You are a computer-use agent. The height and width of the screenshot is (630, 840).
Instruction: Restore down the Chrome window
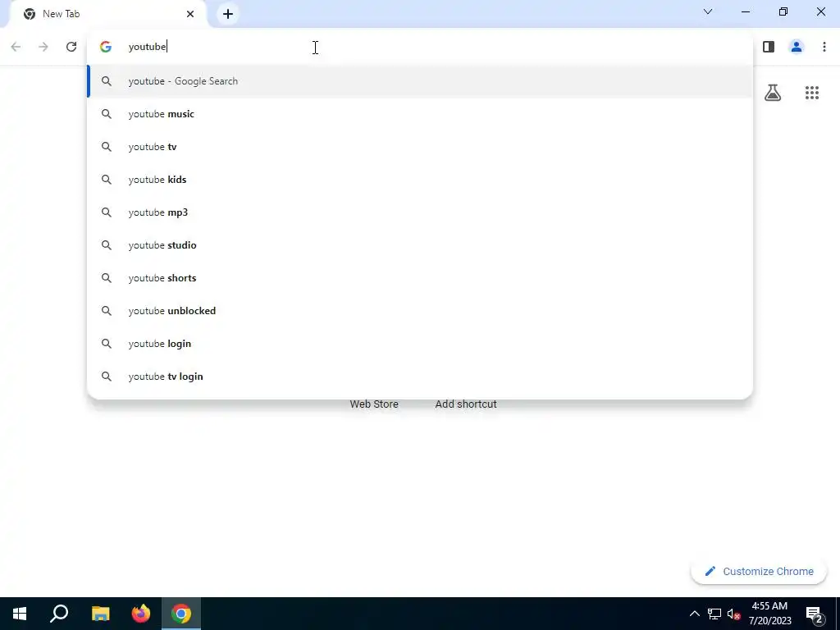click(x=783, y=11)
